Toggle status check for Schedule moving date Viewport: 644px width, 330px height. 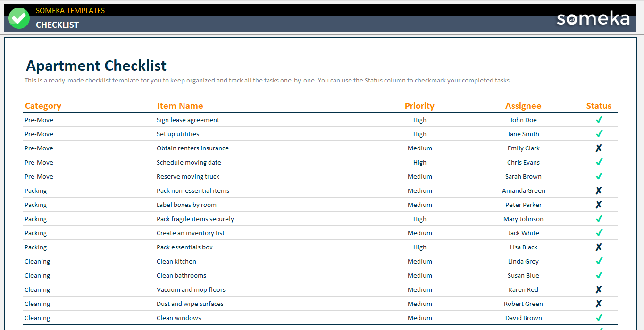599,162
